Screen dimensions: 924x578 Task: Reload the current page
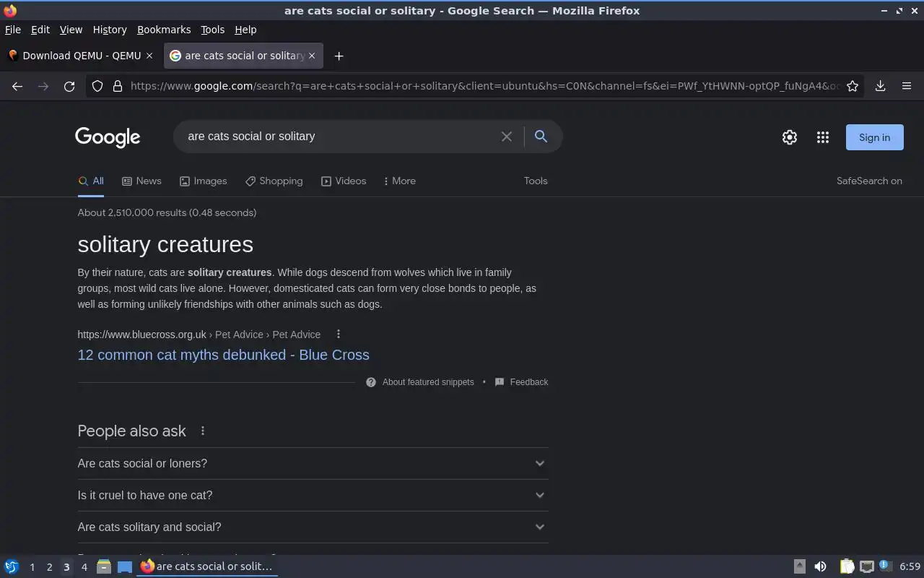pyautogui.click(x=69, y=86)
